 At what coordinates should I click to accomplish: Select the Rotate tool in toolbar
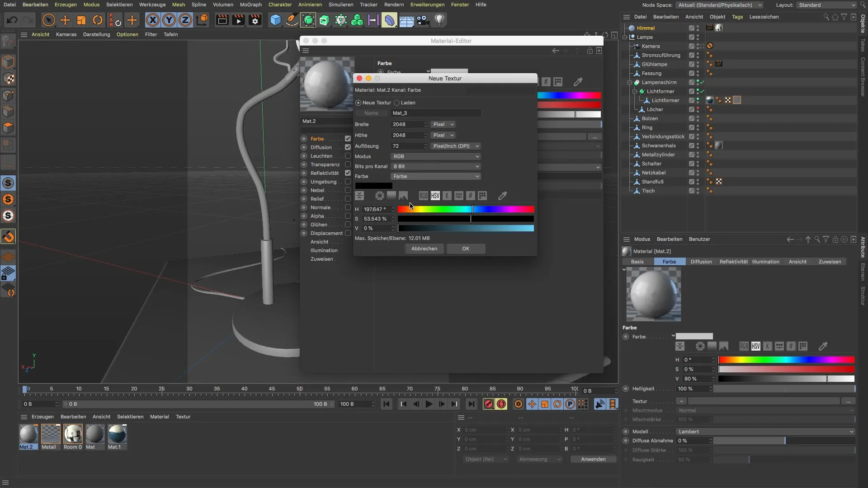click(98, 20)
